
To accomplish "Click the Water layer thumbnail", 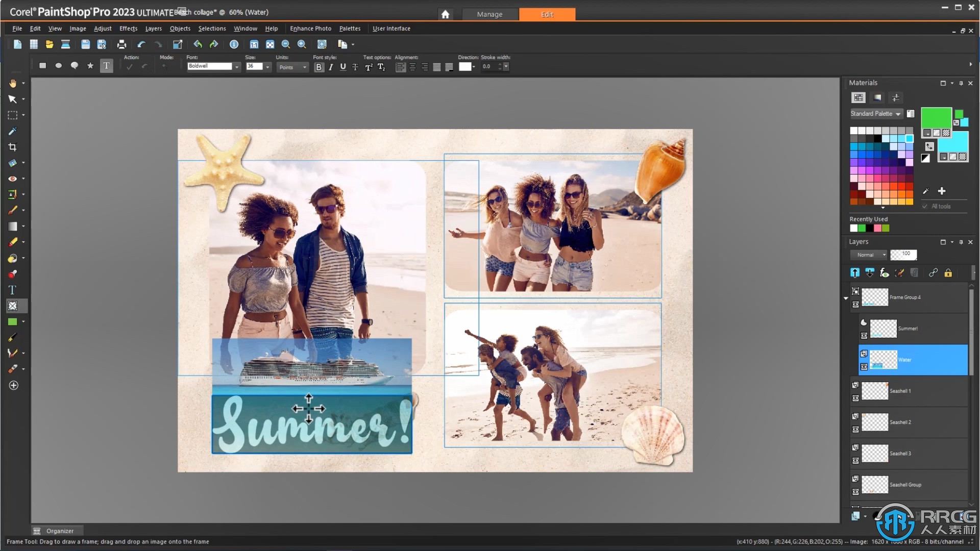I will tap(883, 359).
